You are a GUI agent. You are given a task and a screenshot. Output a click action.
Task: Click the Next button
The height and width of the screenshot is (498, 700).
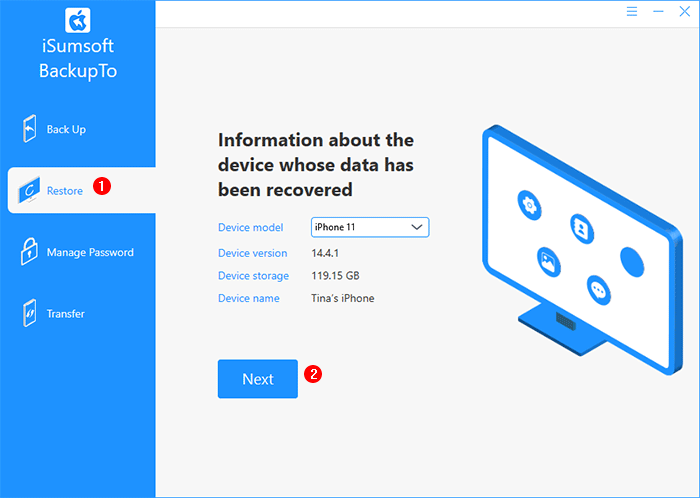(258, 379)
